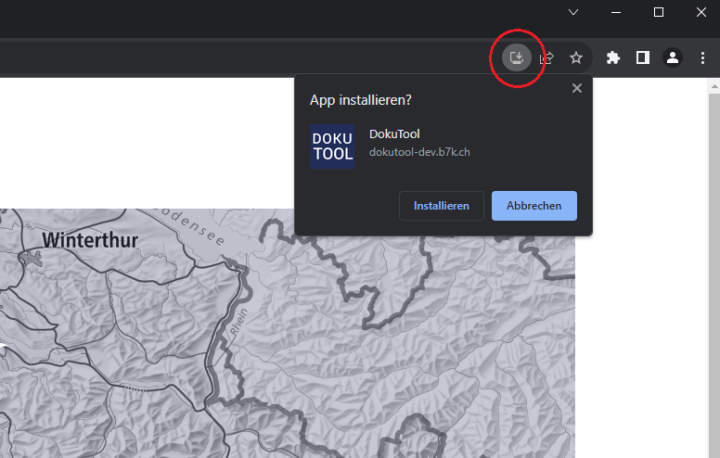The image size is (720, 458).
Task: Open the user profile avatar
Action: pyautogui.click(x=673, y=58)
